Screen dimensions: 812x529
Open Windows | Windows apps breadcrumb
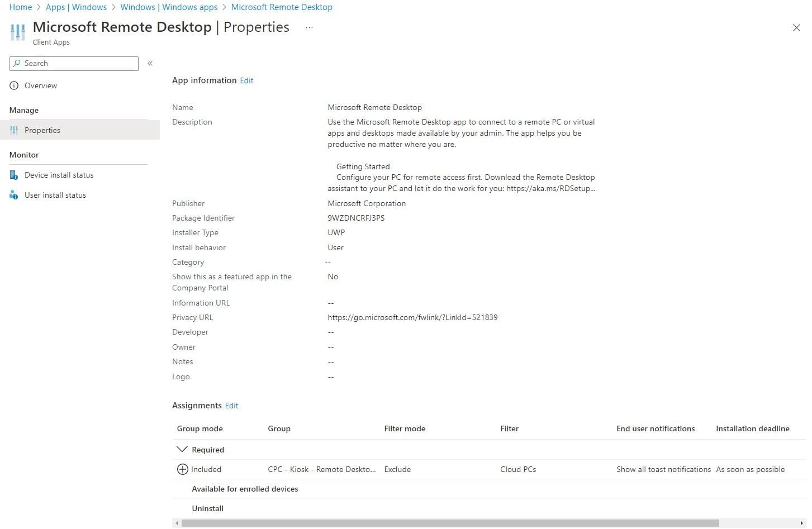point(169,7)
